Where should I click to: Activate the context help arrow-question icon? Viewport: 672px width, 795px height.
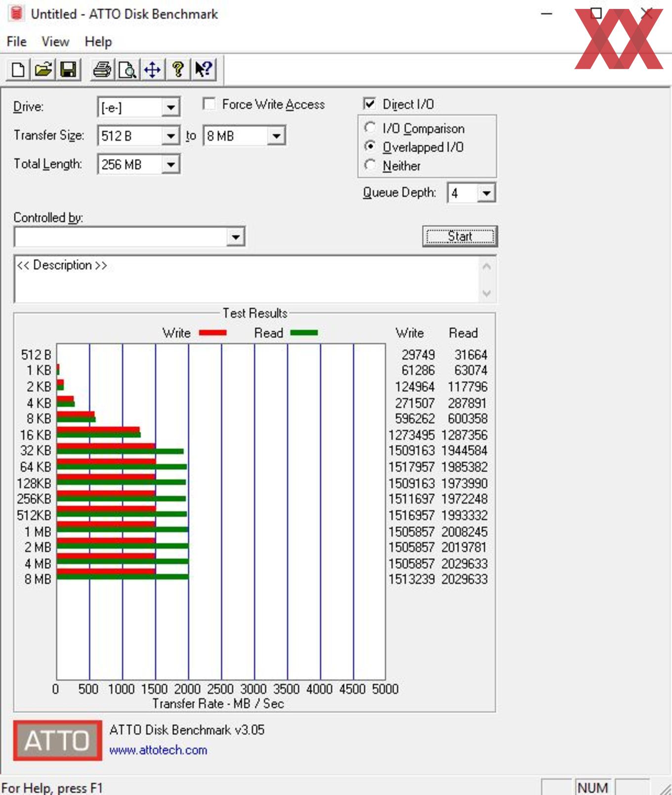tap(203, 70)
